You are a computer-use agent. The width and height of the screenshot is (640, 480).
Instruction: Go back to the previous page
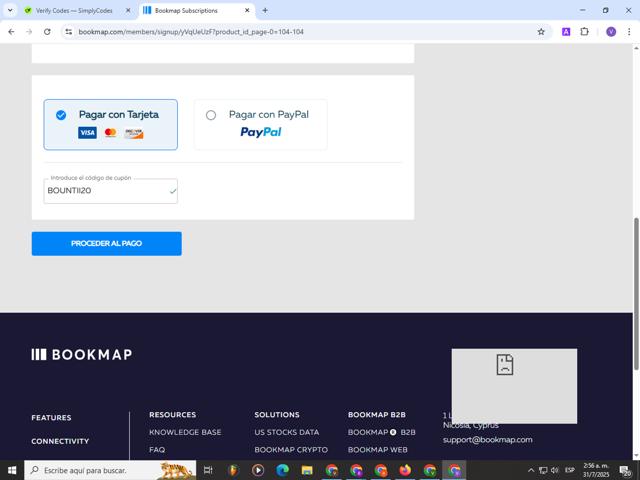(x=11, y=32)
